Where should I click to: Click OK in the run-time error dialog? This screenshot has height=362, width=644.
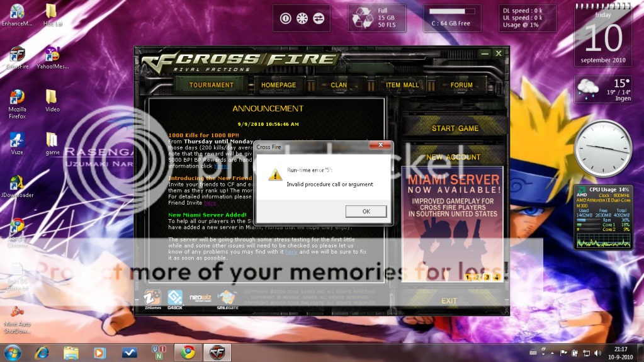(366, 212)
